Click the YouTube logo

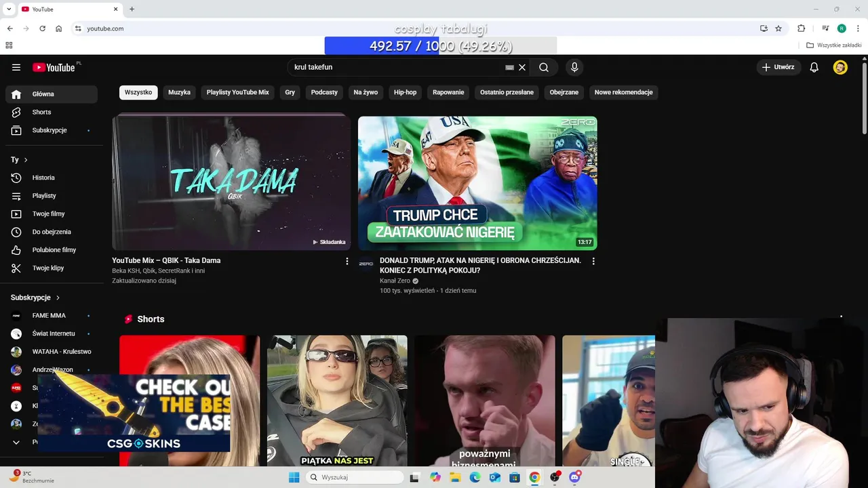[x=54, y=67]
